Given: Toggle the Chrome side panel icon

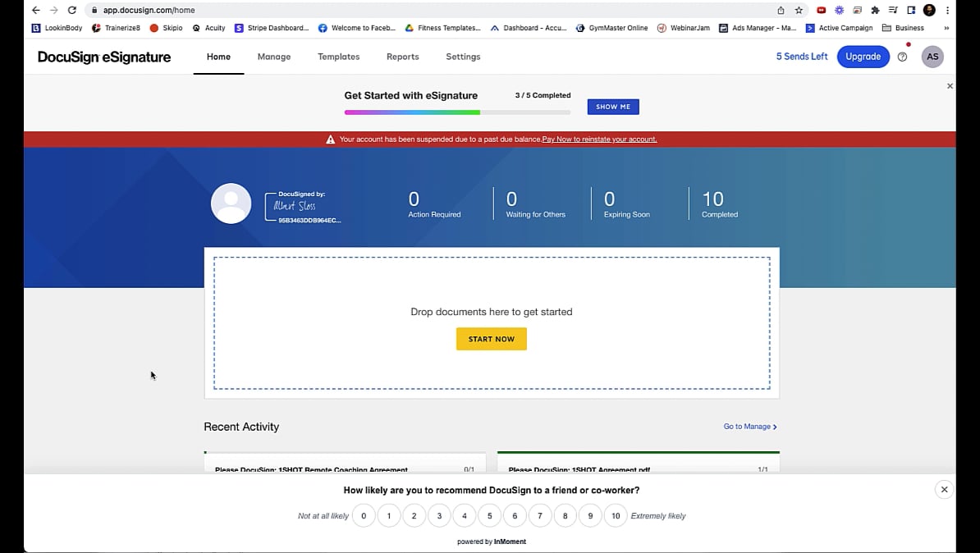Looking at the screenshot, I should click(911, 10).
